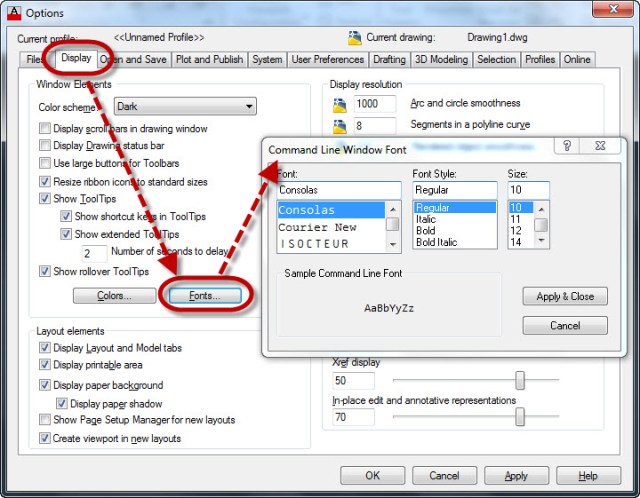
Task: Uncheck Resize ribbon icons to standard sizes
Action: click(x=45, y=182)
